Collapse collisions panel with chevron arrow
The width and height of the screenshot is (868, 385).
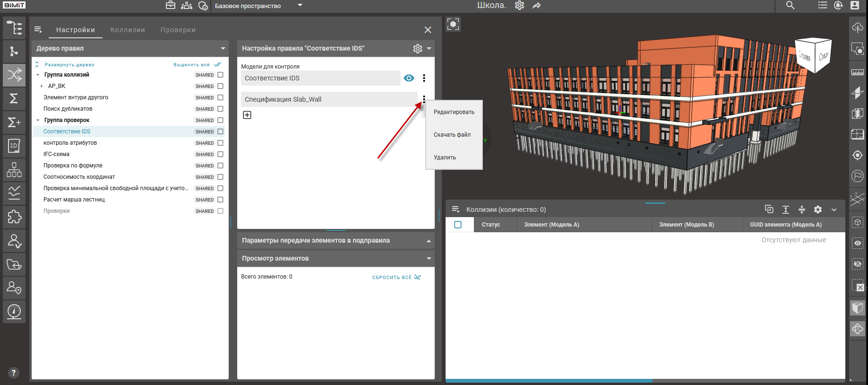[834, 210]
